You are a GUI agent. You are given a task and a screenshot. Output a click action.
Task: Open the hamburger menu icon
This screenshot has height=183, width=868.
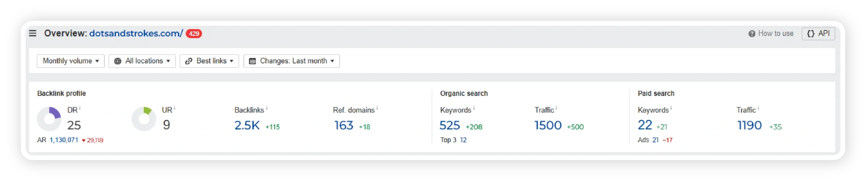(33, 33)
